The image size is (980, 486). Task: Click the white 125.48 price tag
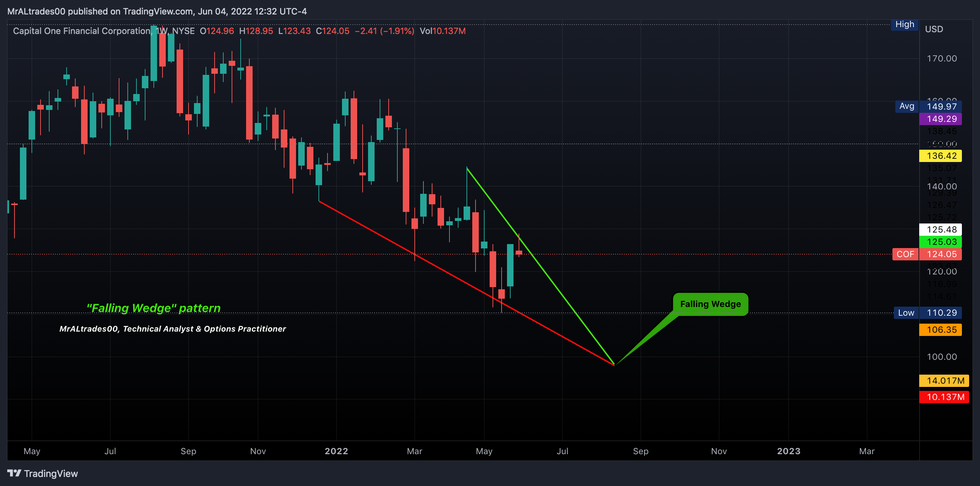click(x=941, y=229)
